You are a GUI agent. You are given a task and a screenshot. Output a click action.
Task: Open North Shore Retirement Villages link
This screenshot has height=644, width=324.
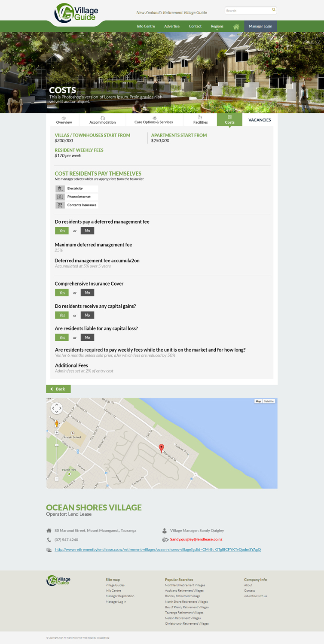tap(186, 601)
